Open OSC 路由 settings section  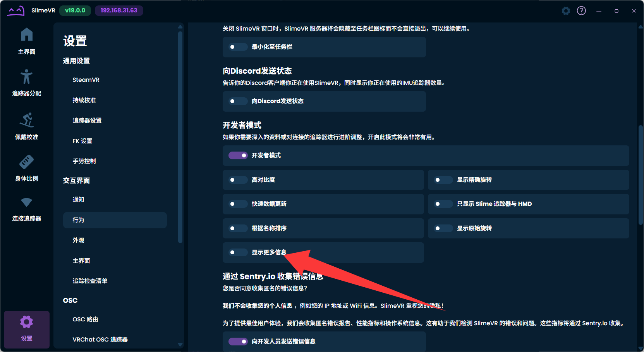pyautogui.click(x=115, y=319)
